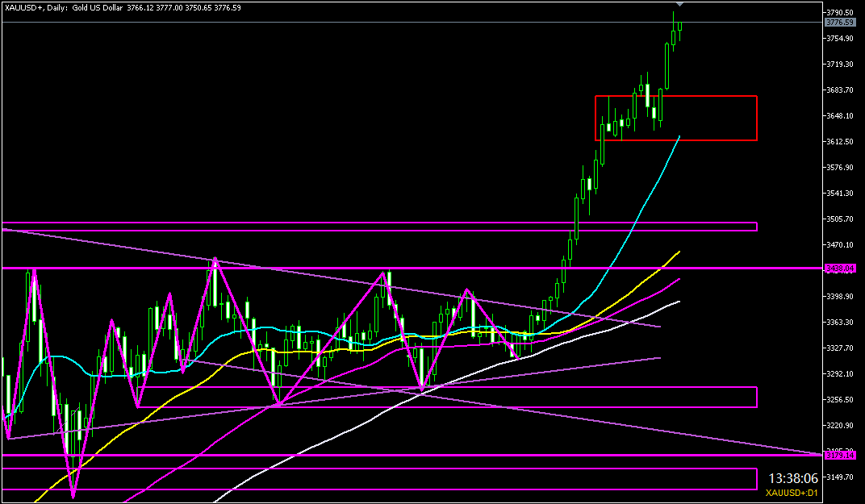This screenshot has height=504, width=865.
Task: Click the 3719.30 price scale label
Action: (840, 65)
